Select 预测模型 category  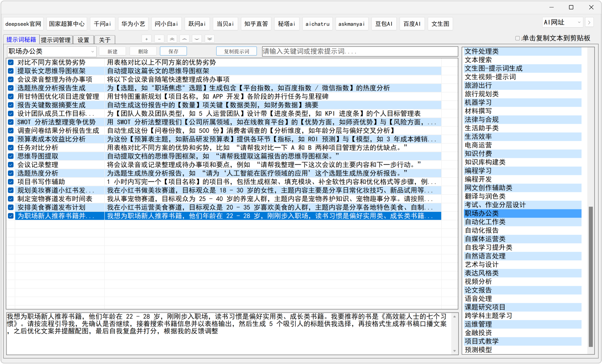(x=523, y=350)
